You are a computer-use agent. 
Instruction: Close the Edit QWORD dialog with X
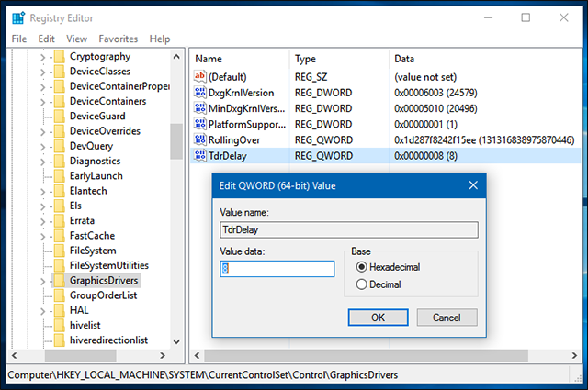473,185
